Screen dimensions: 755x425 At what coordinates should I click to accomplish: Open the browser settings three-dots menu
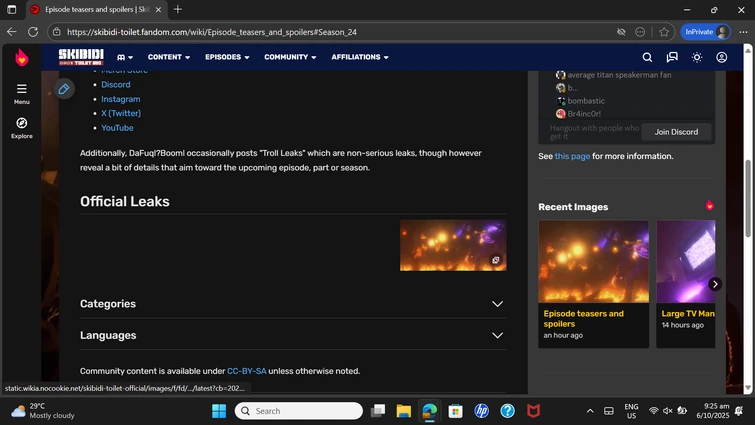[x=743, y=32]
